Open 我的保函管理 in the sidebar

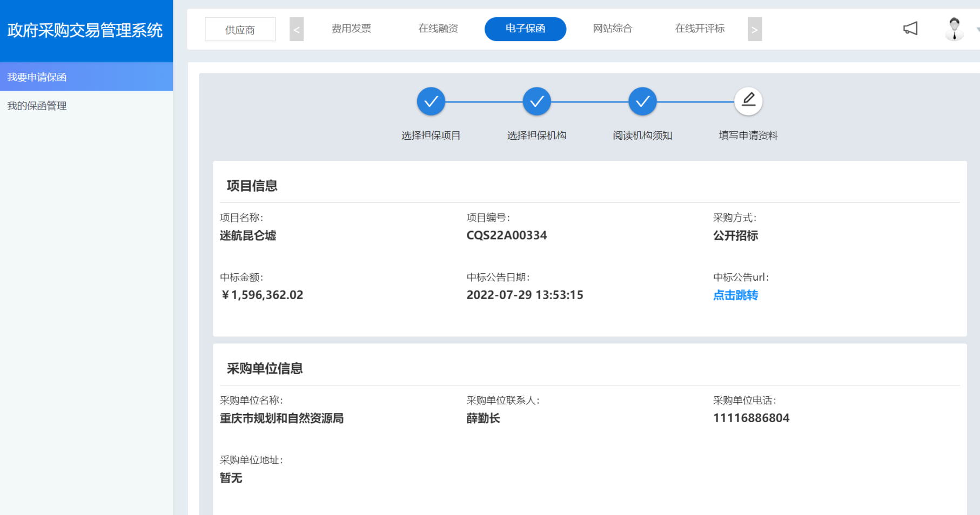pos(37,106)
